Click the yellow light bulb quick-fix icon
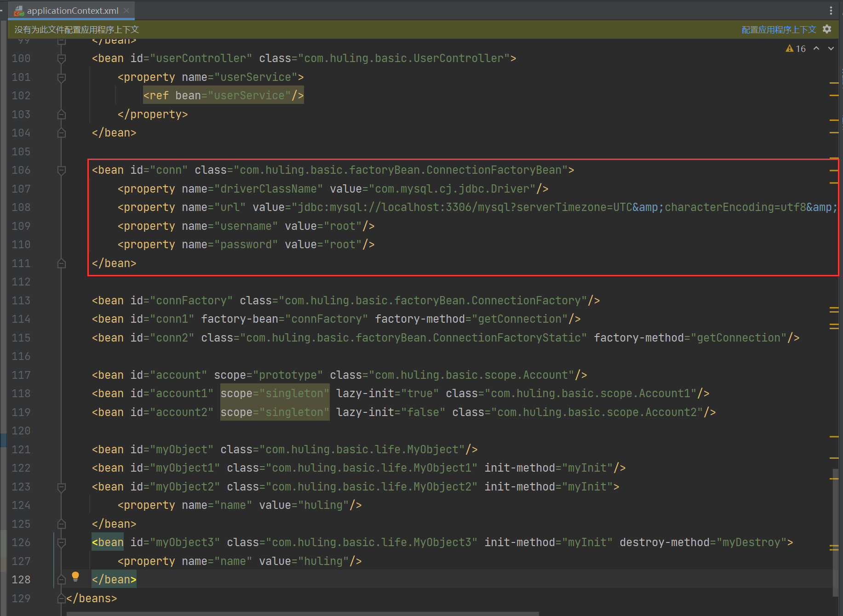 click(x=75, y=576)
